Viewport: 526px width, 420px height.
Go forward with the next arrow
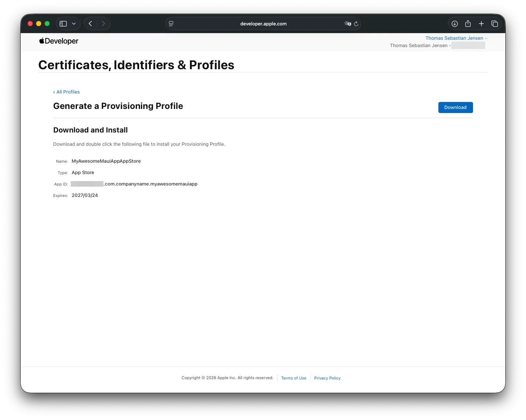click(x=103, y=24)
